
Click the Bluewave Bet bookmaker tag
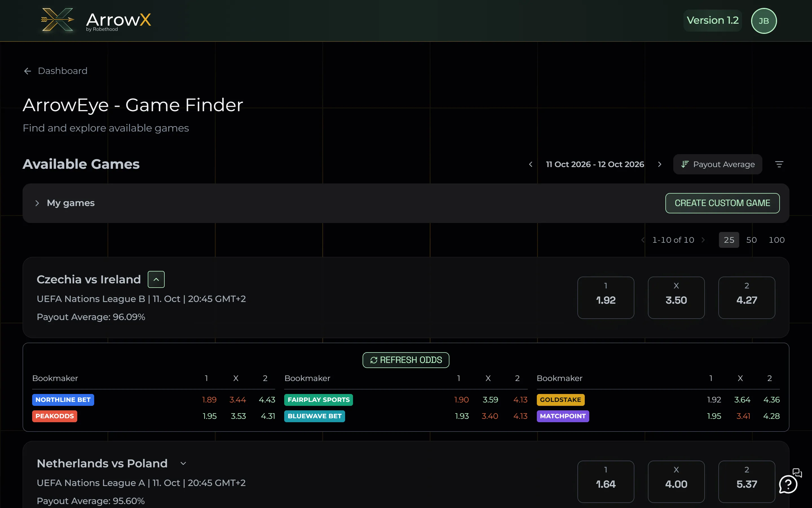point(314,416)
